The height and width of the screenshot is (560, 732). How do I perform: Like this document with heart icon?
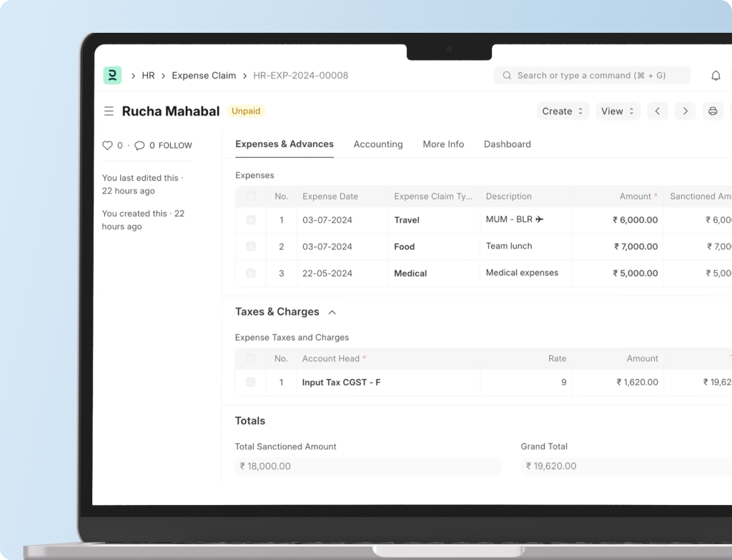(x=107, y=145)
